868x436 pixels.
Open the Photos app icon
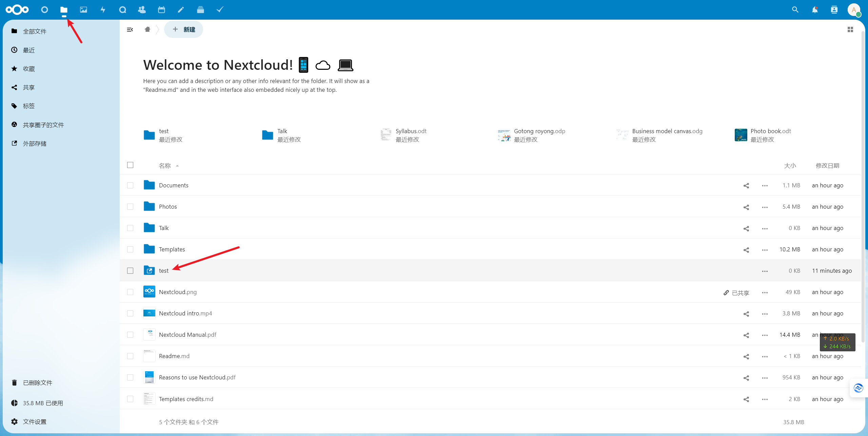83,9
